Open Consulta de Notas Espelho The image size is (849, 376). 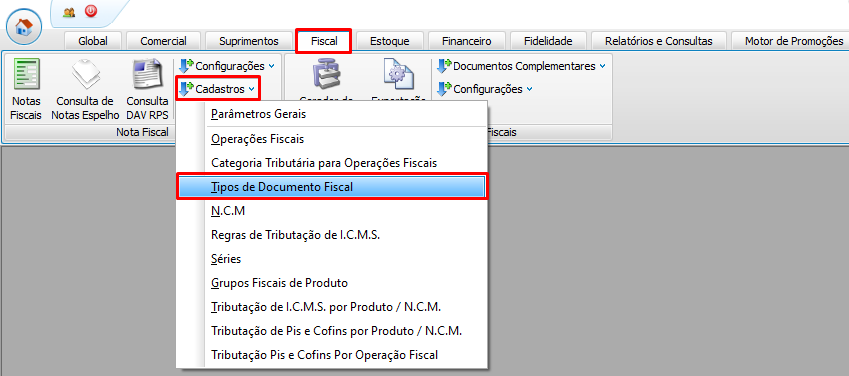85,89
